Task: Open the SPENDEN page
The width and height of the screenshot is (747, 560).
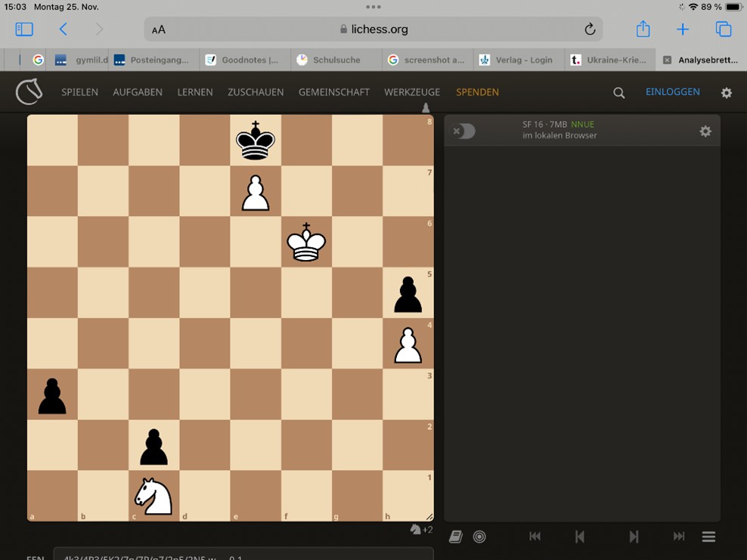Action: (477, 91)
